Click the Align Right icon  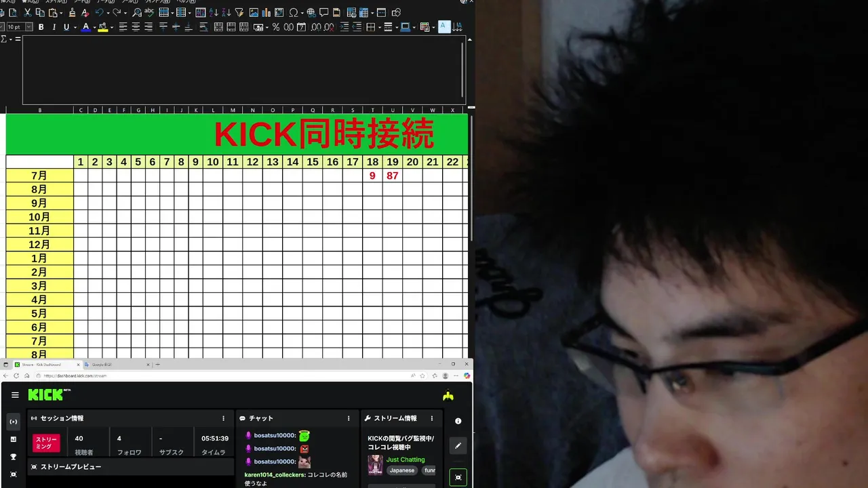pos(149,27)
